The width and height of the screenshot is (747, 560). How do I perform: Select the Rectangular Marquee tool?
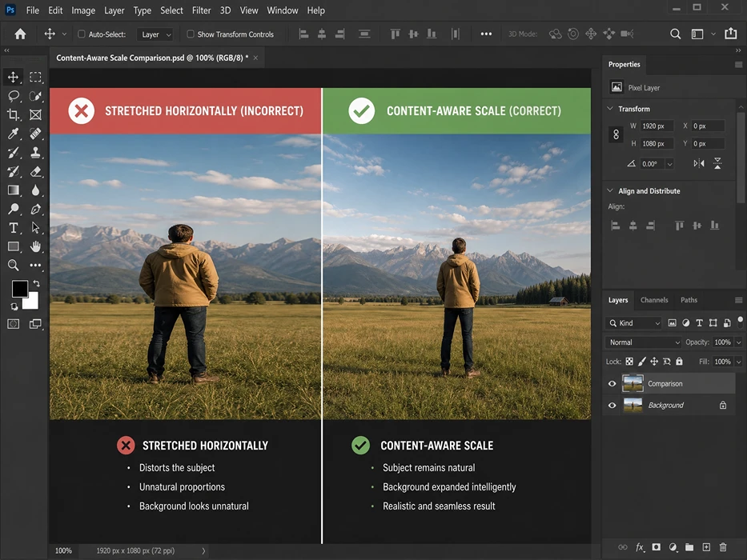click(x=35, y=77)
